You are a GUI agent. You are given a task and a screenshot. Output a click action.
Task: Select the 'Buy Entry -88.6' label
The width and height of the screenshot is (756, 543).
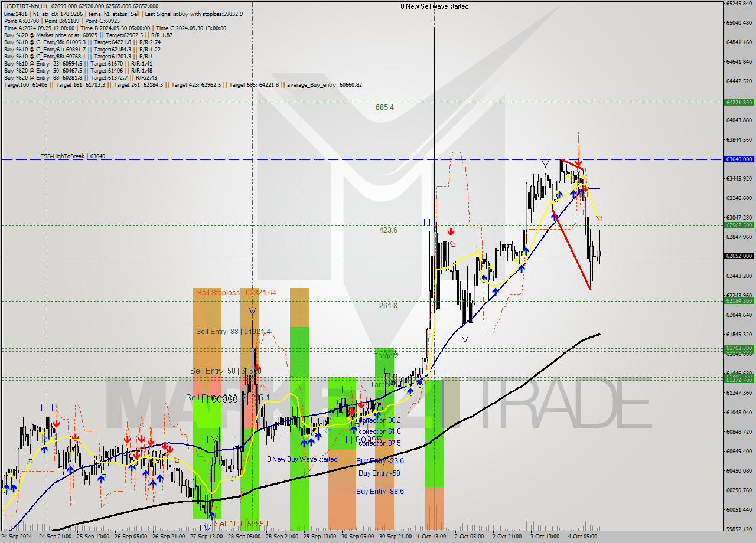click(380, 491)
